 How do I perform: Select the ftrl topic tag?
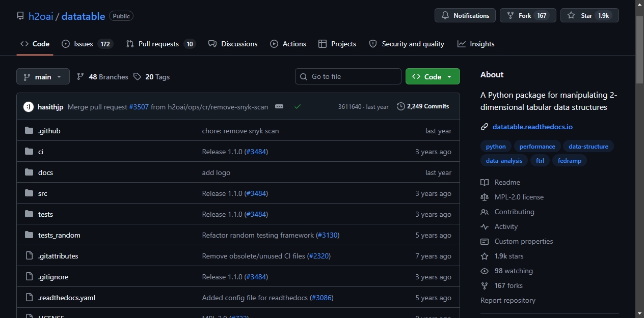coord(540,161)
